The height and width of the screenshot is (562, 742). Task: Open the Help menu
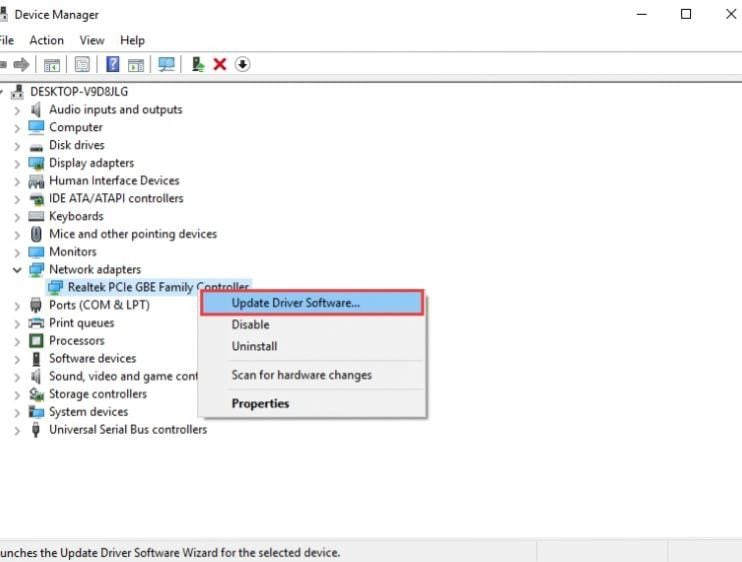tap(132, 41)
